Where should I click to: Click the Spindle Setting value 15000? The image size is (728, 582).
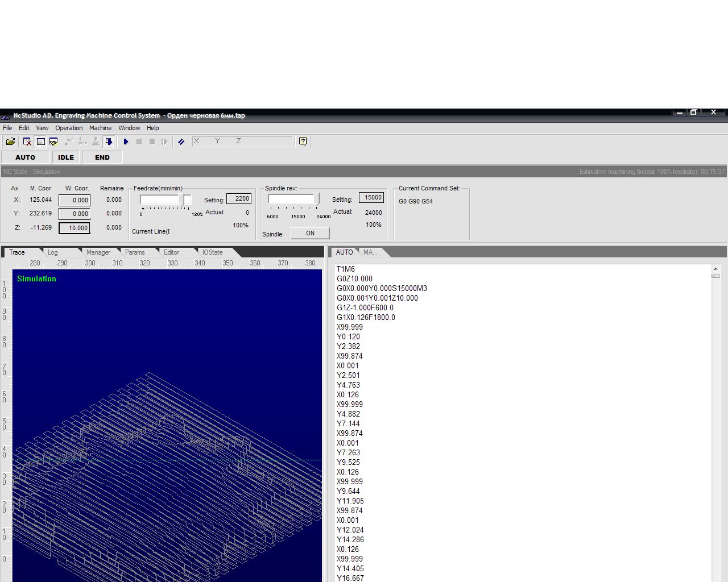(x=371, y=197)
